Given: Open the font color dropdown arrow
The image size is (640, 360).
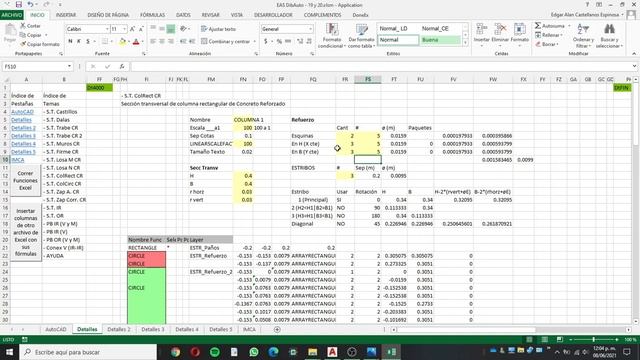Looking at the screenshot, I should click(142, 41).
